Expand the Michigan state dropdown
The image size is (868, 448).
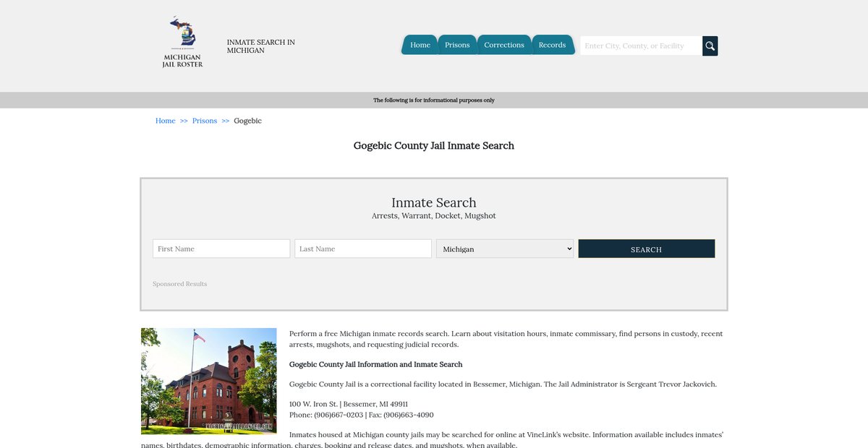click(x=505, y=249)
